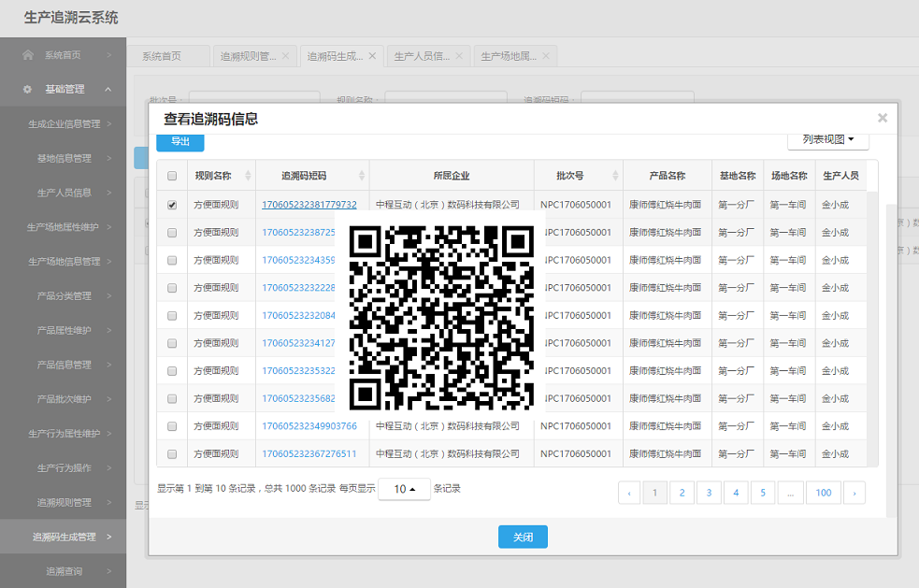Open 产品属性维护 in the sidebar

[x=64, y=330]
